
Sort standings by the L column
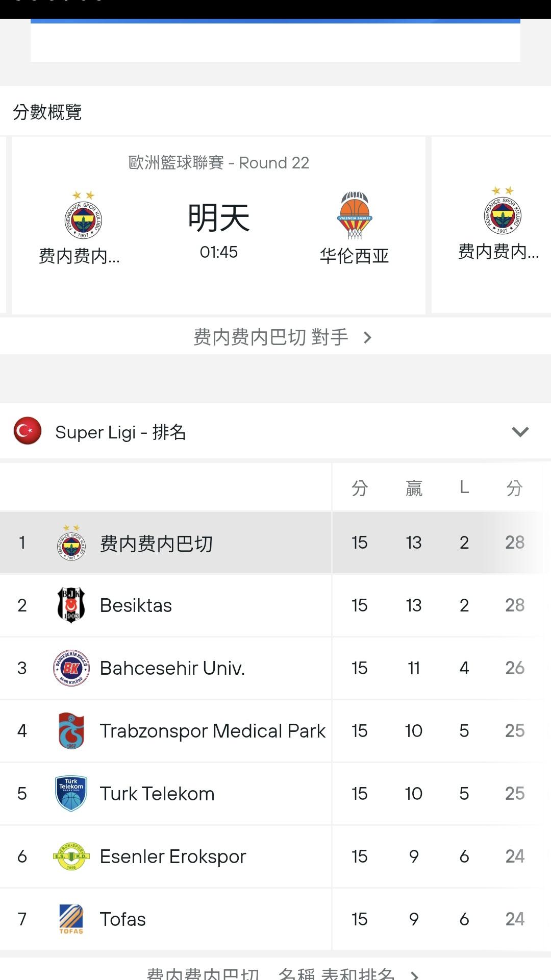coord(464,488)
